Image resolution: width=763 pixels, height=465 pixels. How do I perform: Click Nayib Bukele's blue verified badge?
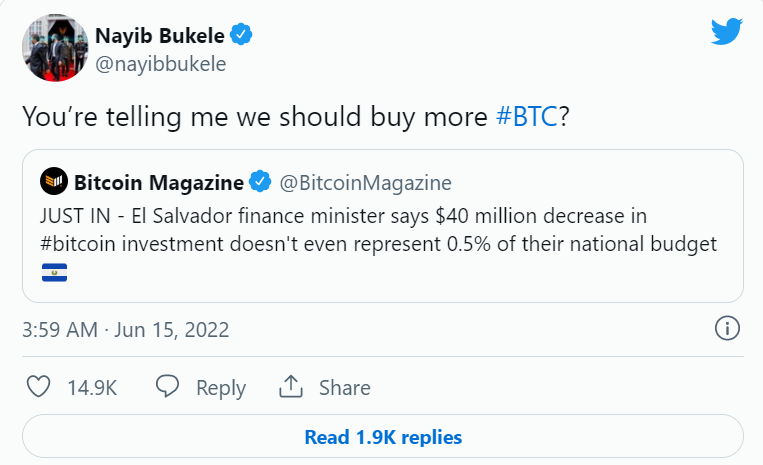241,37
